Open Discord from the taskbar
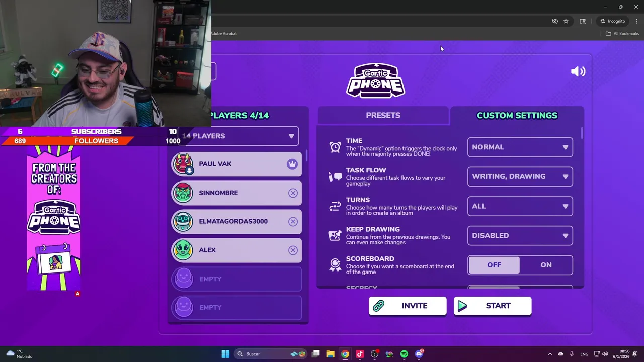644x362 pixels. point(419,354)
